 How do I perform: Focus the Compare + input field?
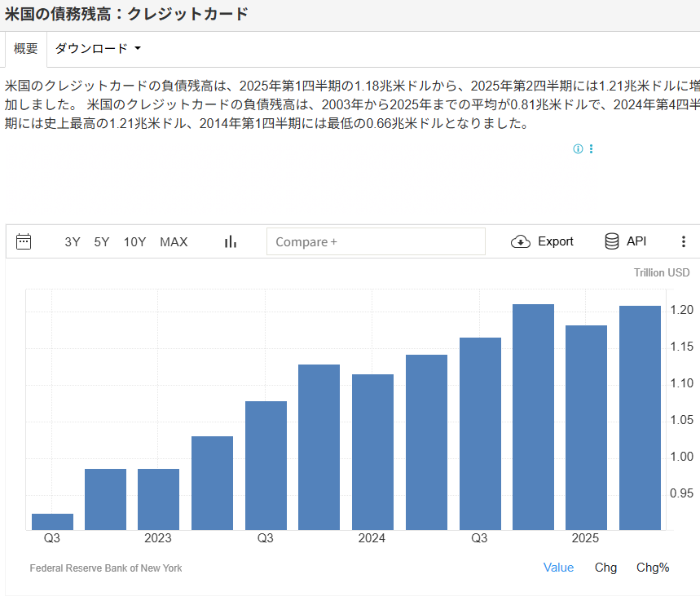[x=376, y=241]
